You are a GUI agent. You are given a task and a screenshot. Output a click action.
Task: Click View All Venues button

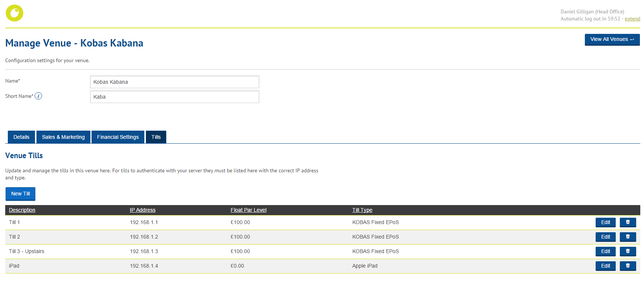click(612, 39)
